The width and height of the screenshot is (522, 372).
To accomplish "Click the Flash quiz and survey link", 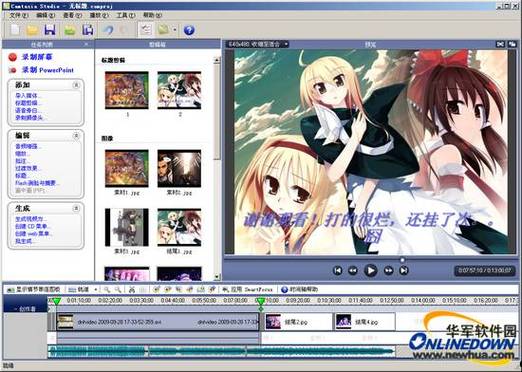I will (37, 183).
